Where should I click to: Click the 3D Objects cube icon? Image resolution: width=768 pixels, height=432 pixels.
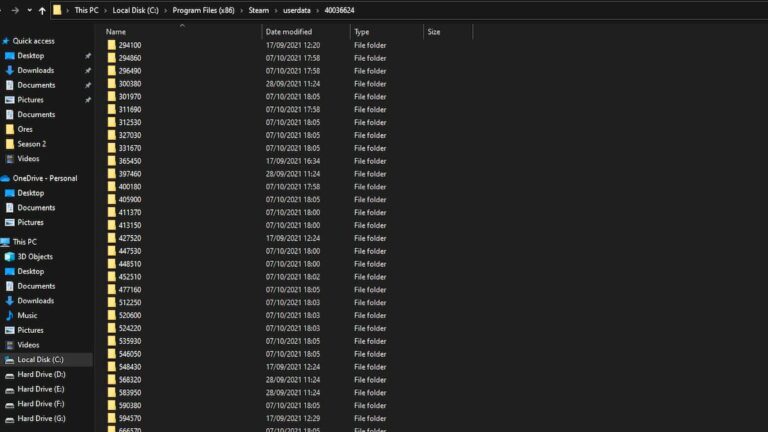pyautogui.click(x=9, y=257)
